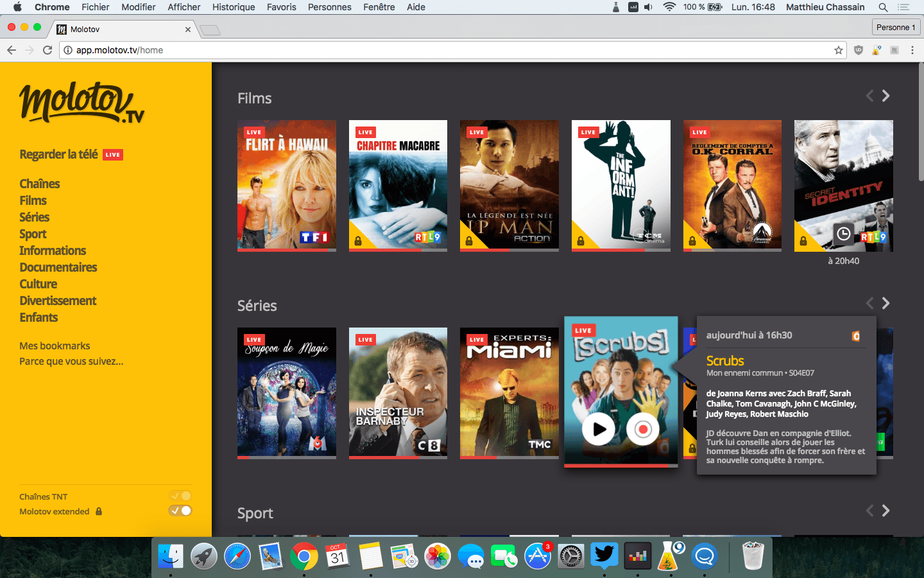The height and width of the screenshot is (578, 924).
Task: Open the Règlement de comptes à O.K. Corral poster
Action: click(x=732, y=186)
